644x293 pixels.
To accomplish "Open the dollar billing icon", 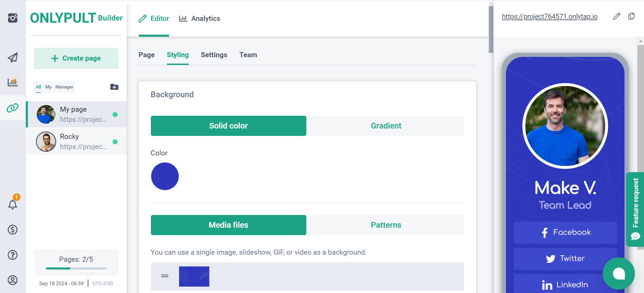I will [13, 230].
